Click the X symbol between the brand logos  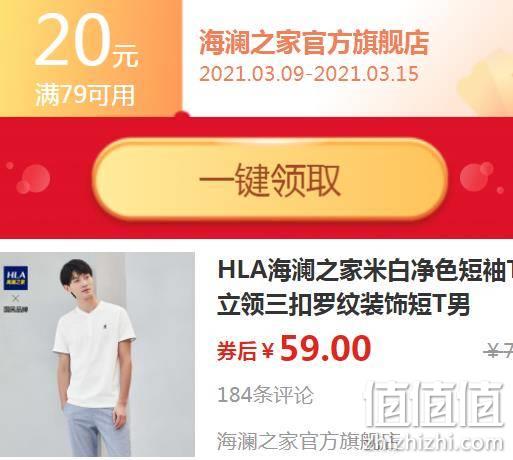point(16,298)
